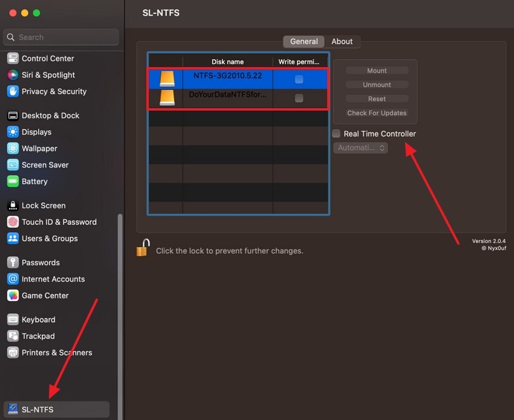Click the Disk name column header
514x420 pixels.
(227, 62)
